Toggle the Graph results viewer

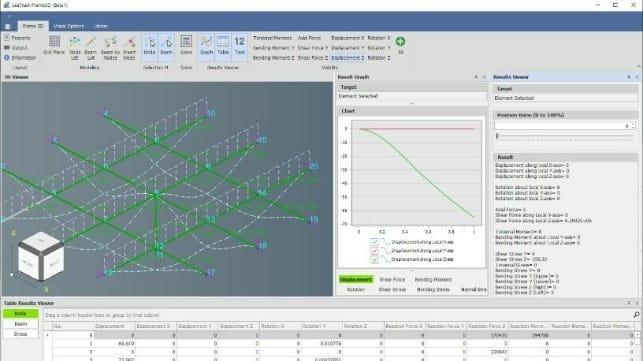click(206, 46)
